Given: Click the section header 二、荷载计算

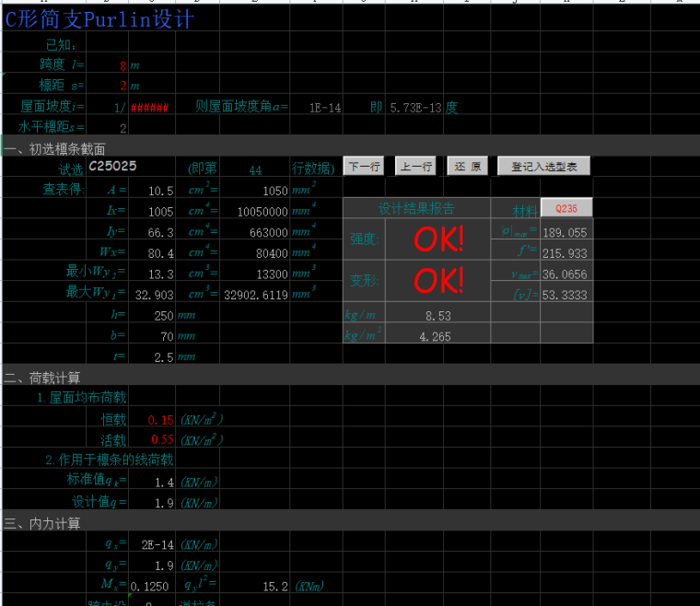Looking at the screenshot, I should tap(42, 378).
